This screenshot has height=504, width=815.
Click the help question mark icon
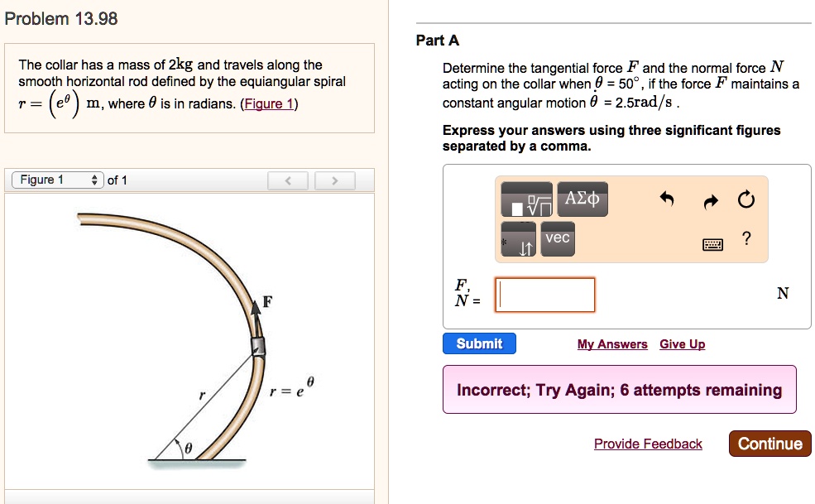point(745,238)
